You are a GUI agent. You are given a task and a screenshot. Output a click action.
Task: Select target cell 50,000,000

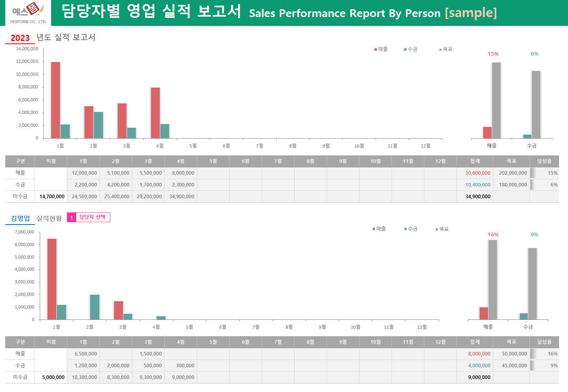(x=511, y=354)
